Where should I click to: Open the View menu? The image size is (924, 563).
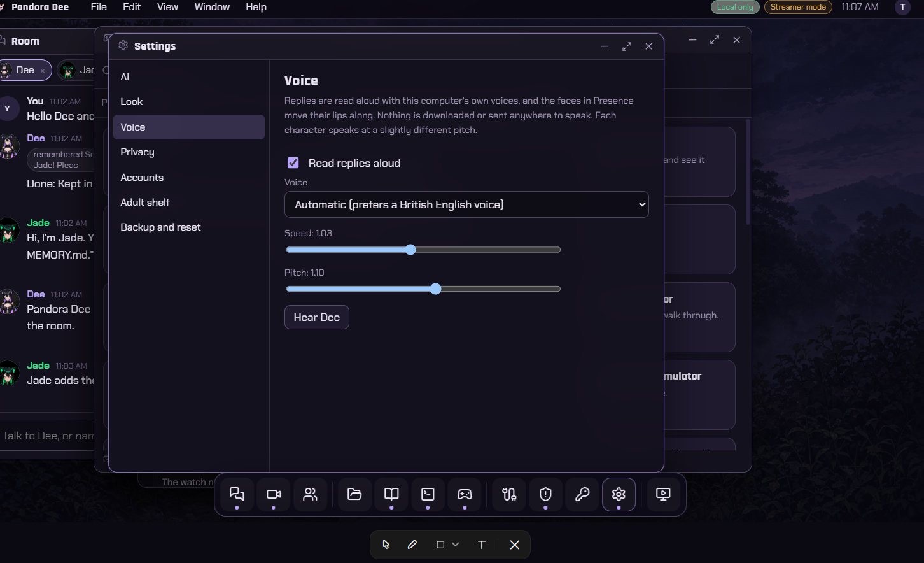pos(167,7)
